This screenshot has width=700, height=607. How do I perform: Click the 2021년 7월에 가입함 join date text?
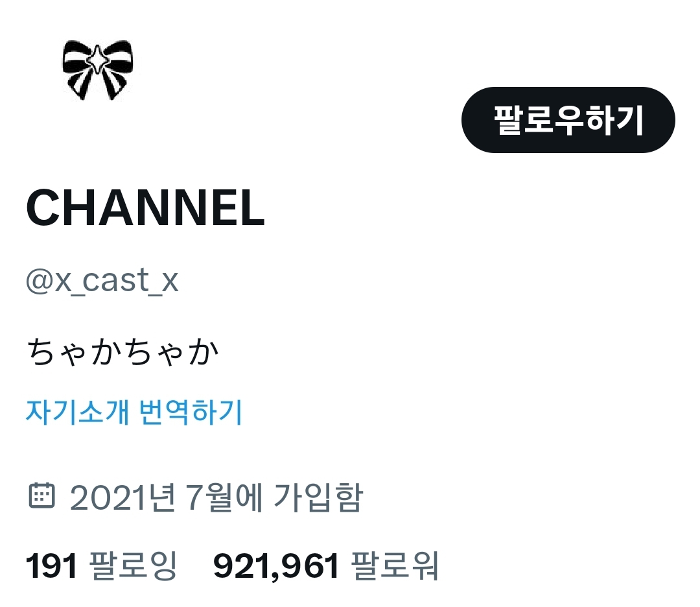coord(216,497)
